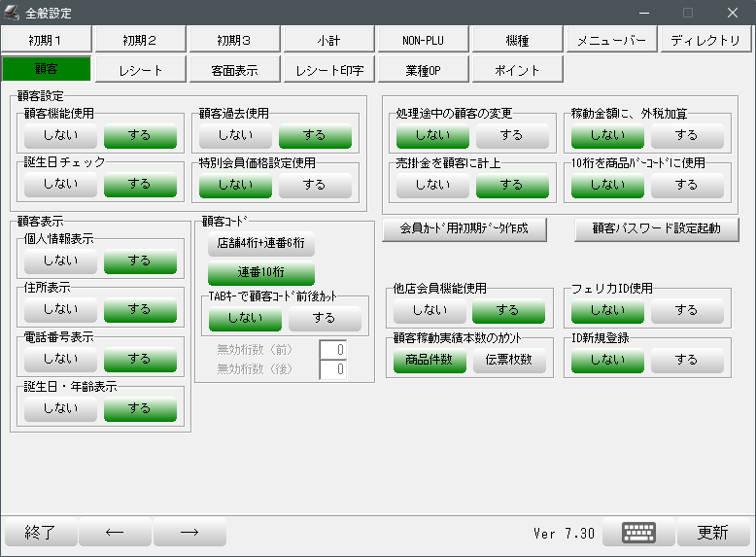
Task: Enable 特別会員価格設定使用 with する
Action: click(x=315, y=184)
